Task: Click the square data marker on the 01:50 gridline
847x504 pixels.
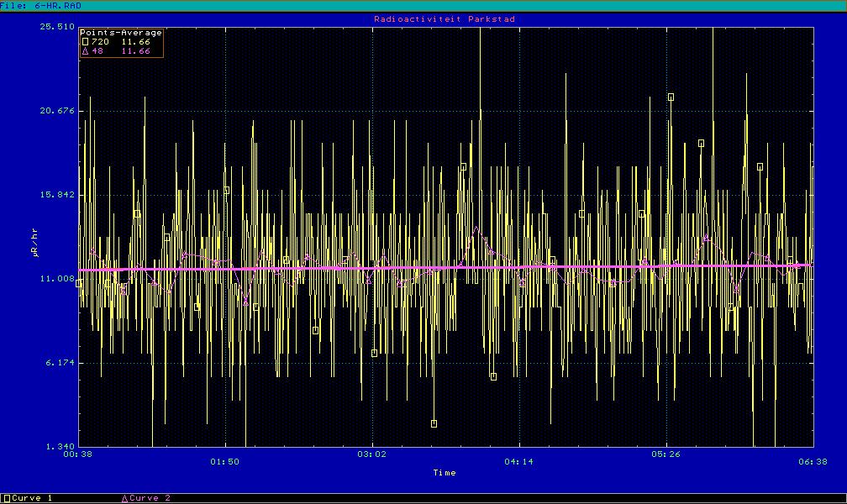Action: coord(226,191)
